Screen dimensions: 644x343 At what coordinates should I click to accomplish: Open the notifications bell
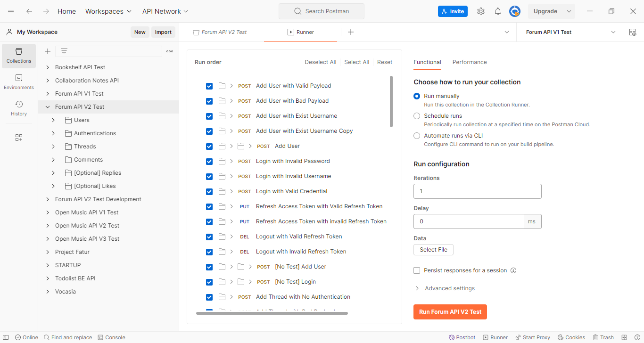click(498, 11)
